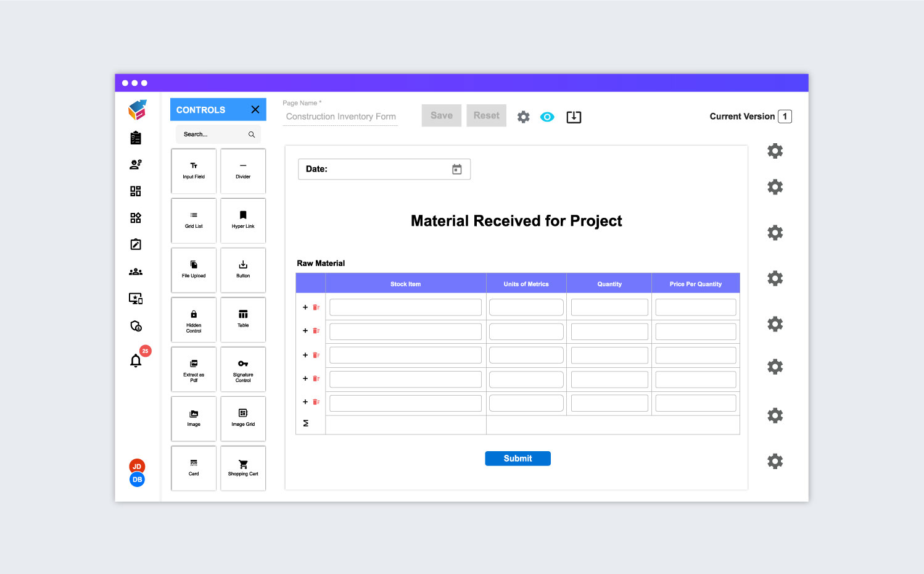Select the Input Field control
Screen dimensions: 924x574
click(193, 171)
